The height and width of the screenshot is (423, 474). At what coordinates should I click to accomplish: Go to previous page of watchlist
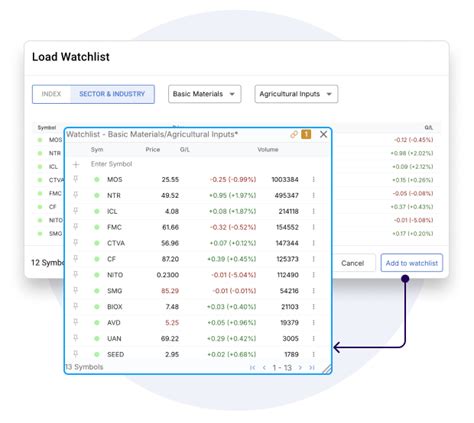264,368
